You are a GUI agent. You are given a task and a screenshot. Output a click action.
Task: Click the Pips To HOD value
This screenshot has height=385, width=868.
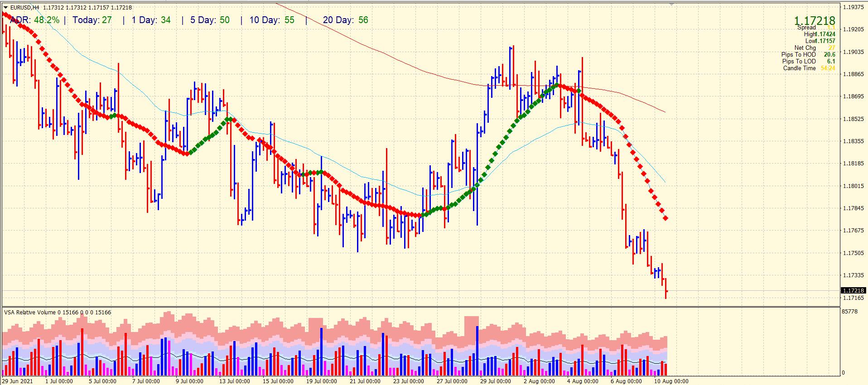[829, 54]
